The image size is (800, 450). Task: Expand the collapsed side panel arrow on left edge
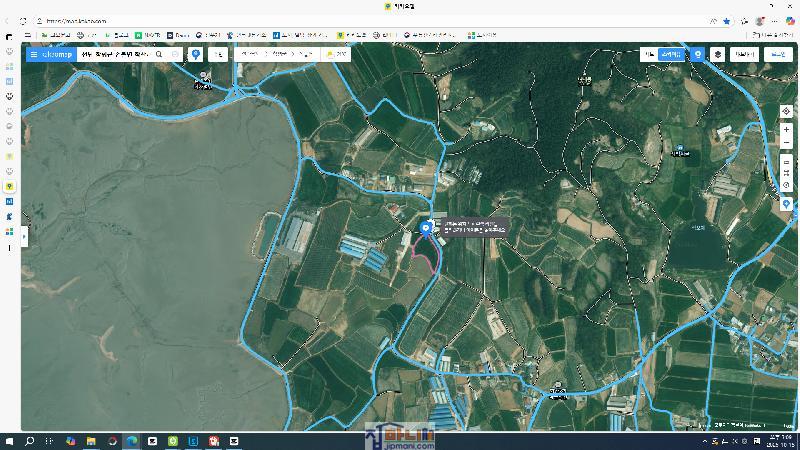24,236
